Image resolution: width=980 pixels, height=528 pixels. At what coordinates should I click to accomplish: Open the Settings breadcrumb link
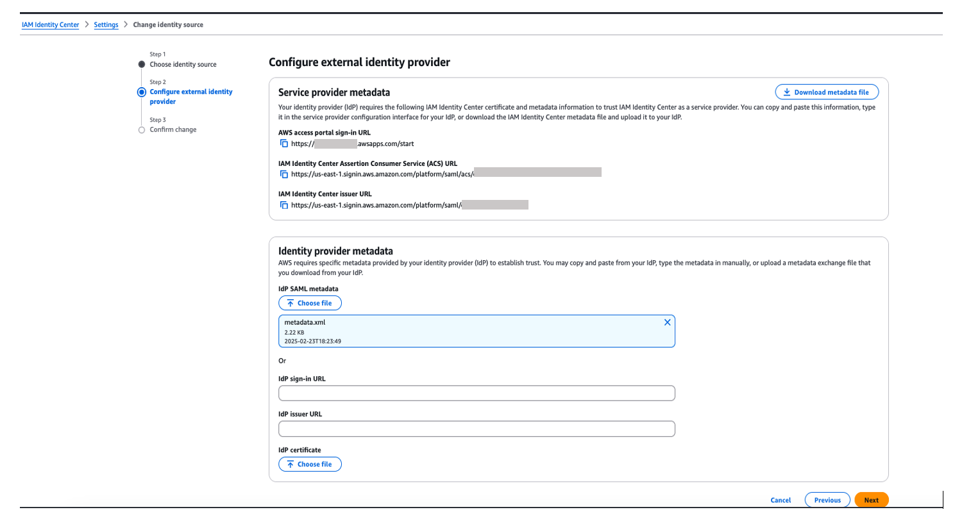[106, 24]
